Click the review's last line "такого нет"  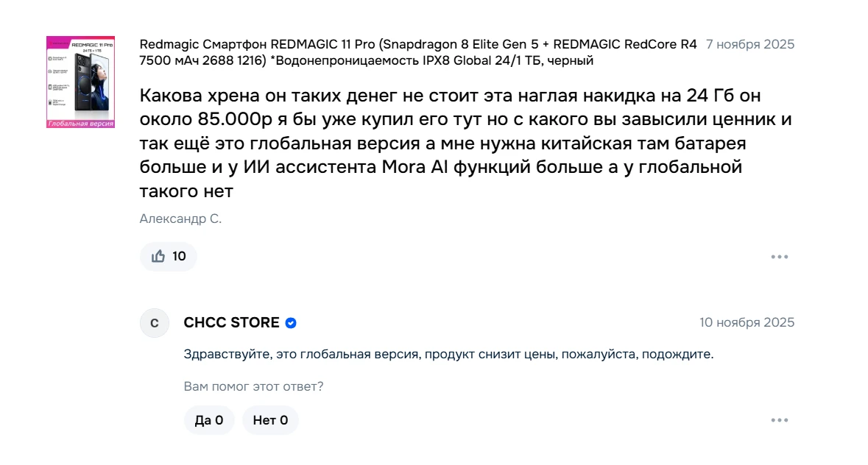pyautogui.click(x=186, y=192)
